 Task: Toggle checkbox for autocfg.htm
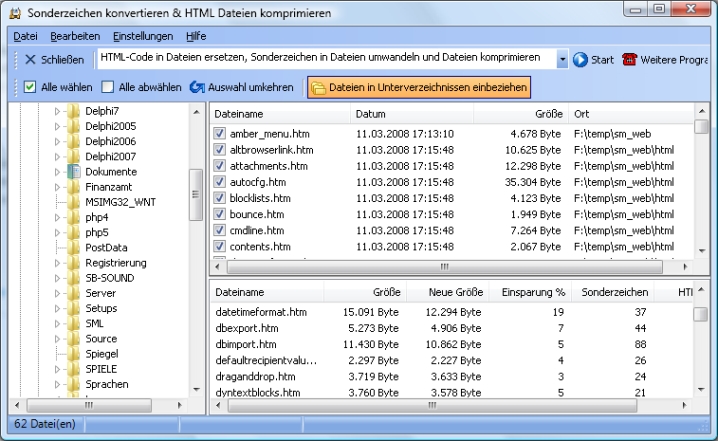[220, 182]
